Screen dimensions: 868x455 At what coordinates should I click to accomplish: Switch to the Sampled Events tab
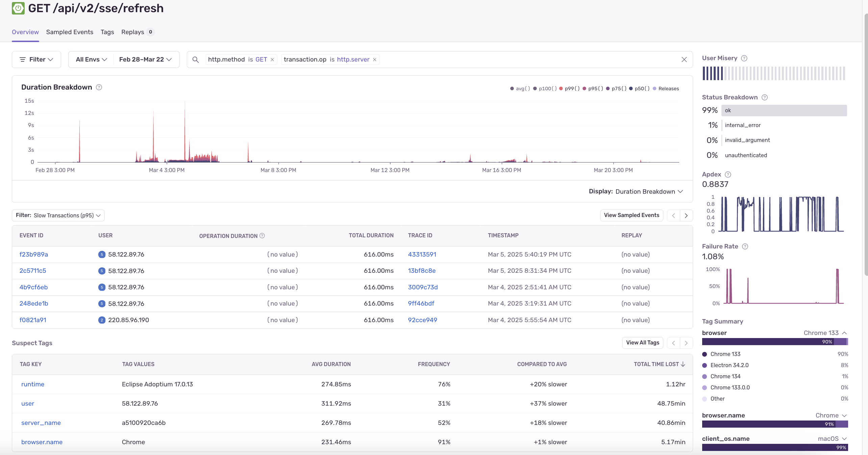coord(70,32)
